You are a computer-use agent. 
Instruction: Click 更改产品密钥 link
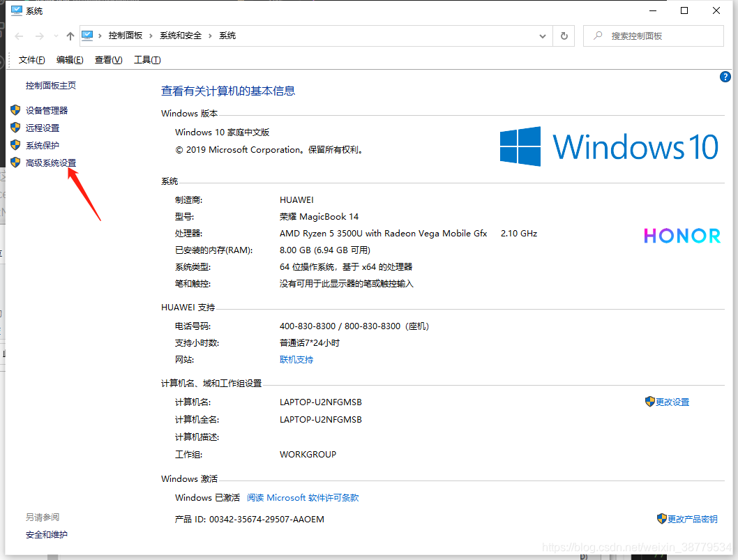click(x=693, y=519)
